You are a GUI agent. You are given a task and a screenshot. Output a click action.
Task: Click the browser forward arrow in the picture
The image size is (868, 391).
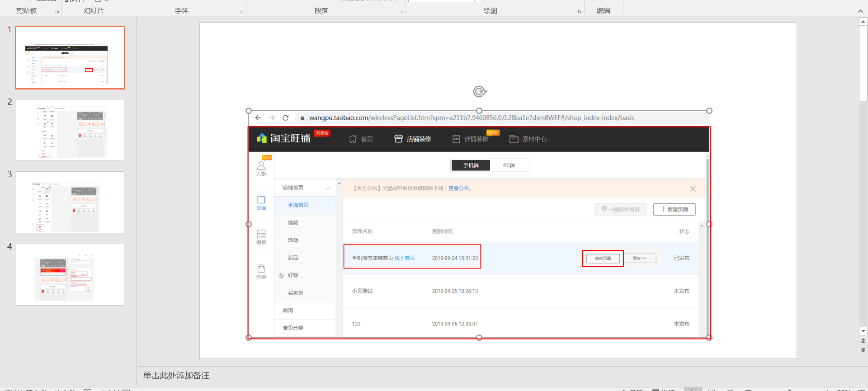coord(272,118)
